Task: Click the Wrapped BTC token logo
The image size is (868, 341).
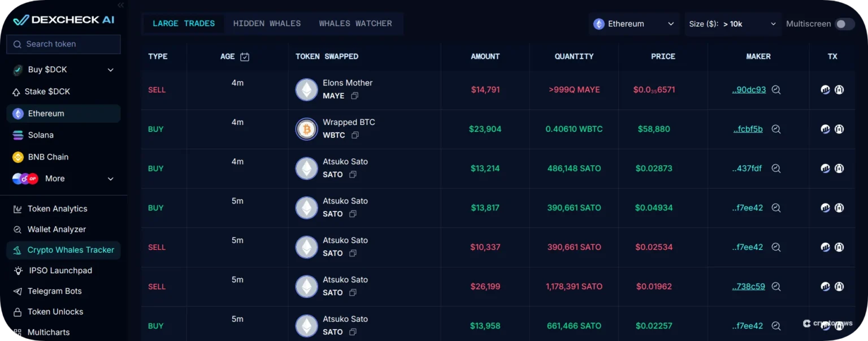Action: click(x=307, y=129)
